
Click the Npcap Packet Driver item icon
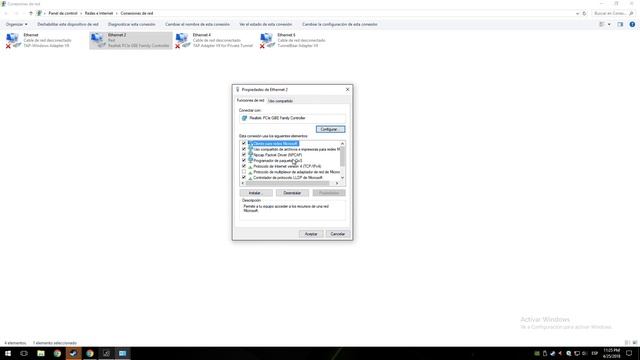[250, 155]
